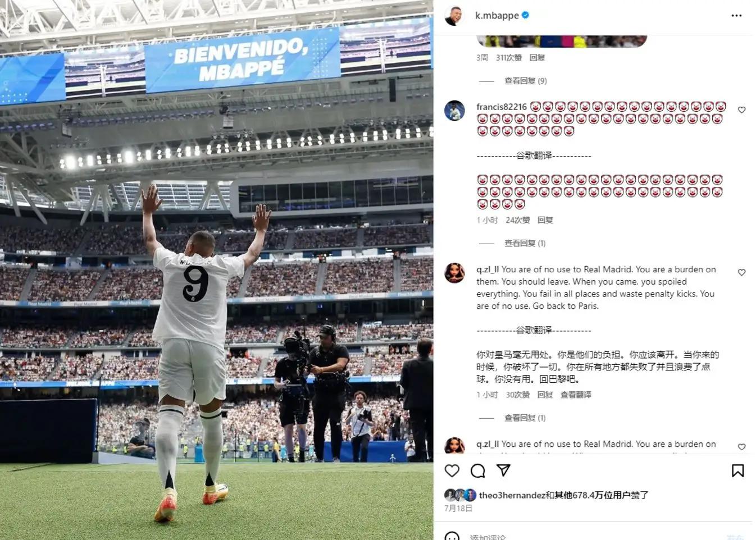Expand replies under q.zl_ll Paris comment
756x540 pixels.
(525, 418)
